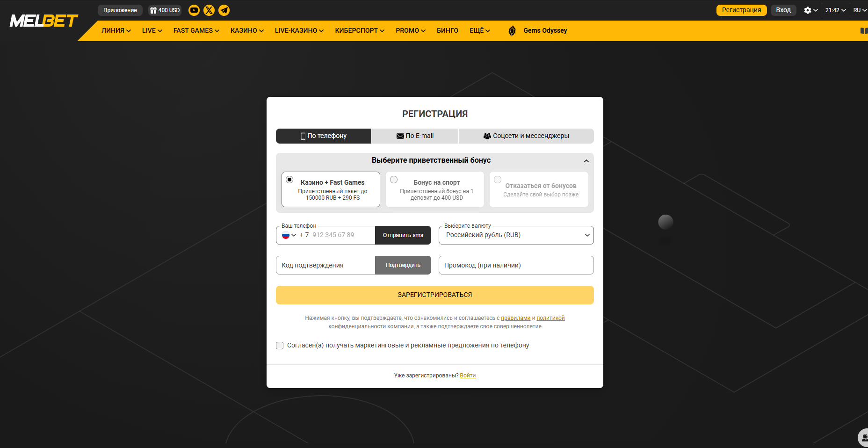Open the phone country flag dropdown
Image resolution: width=868 pixels, height=448 pixels.
(289, 235)
